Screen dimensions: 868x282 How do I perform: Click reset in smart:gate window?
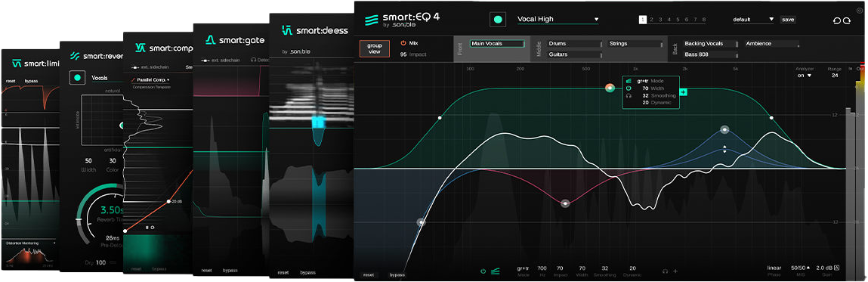(206, 271)
